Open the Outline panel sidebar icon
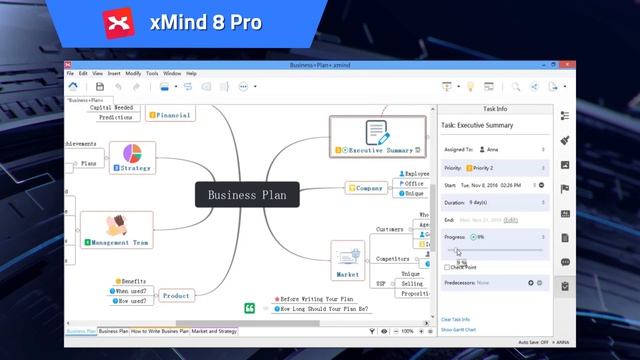 tap(565, 116)
